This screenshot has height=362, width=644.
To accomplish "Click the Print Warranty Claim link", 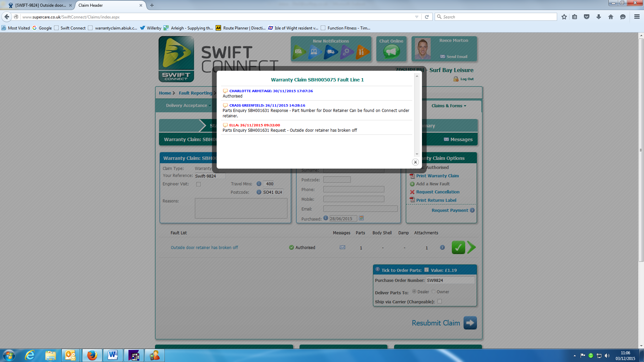I will pyautogui.click(x=437, y=176).
